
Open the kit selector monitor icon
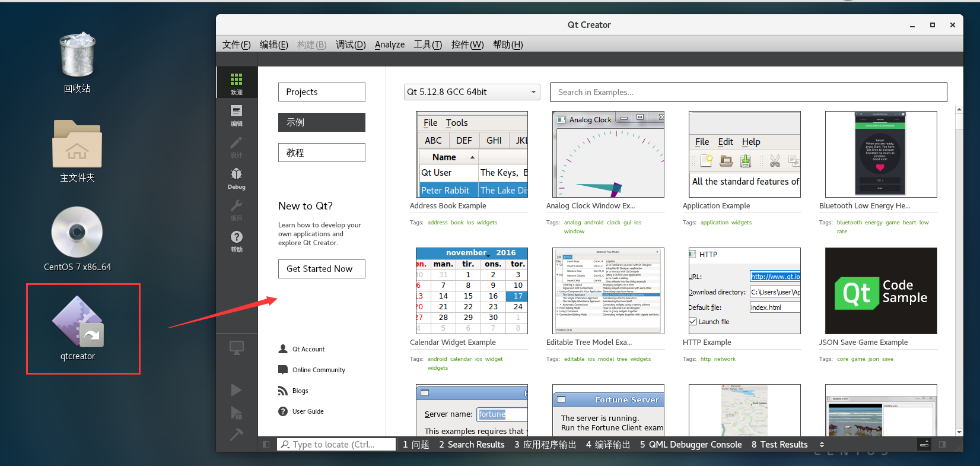click(x=237, y=348)
